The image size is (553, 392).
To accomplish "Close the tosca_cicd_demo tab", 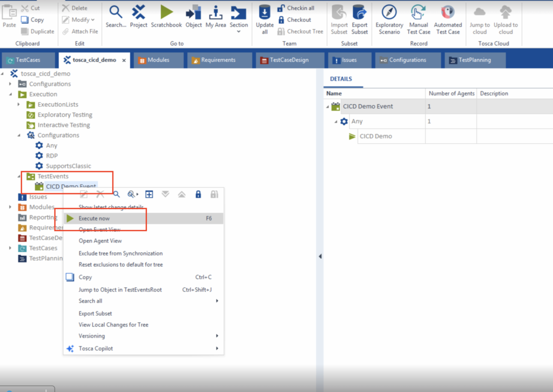I will coord(124,60).
